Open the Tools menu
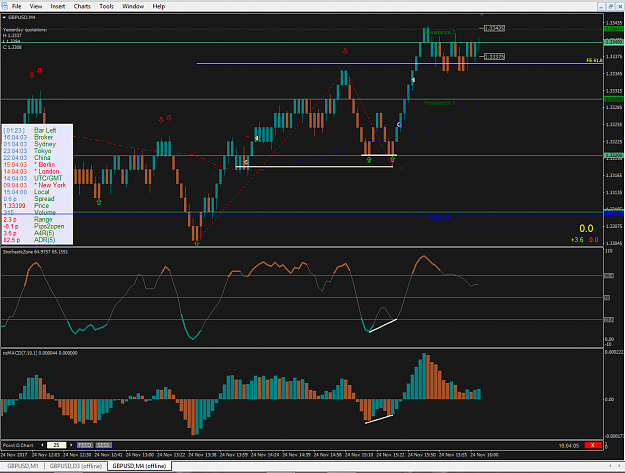 click(x=106, y=6)
